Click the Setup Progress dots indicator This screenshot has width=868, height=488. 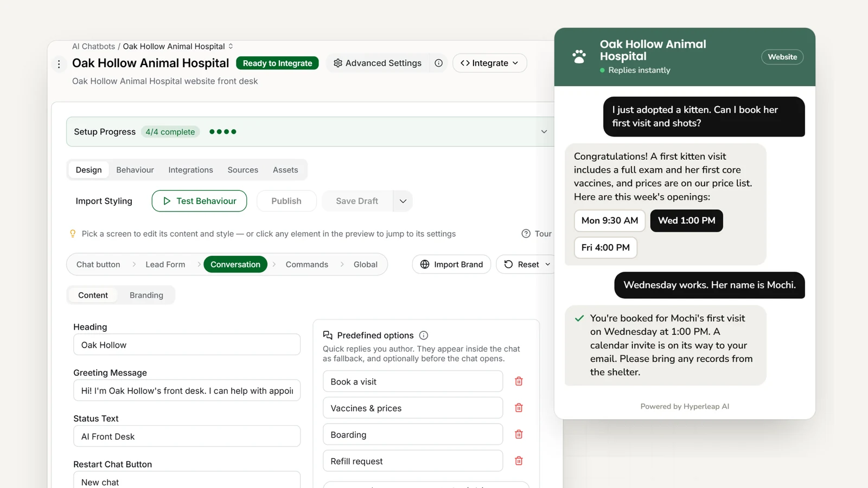tap(222, 132)
